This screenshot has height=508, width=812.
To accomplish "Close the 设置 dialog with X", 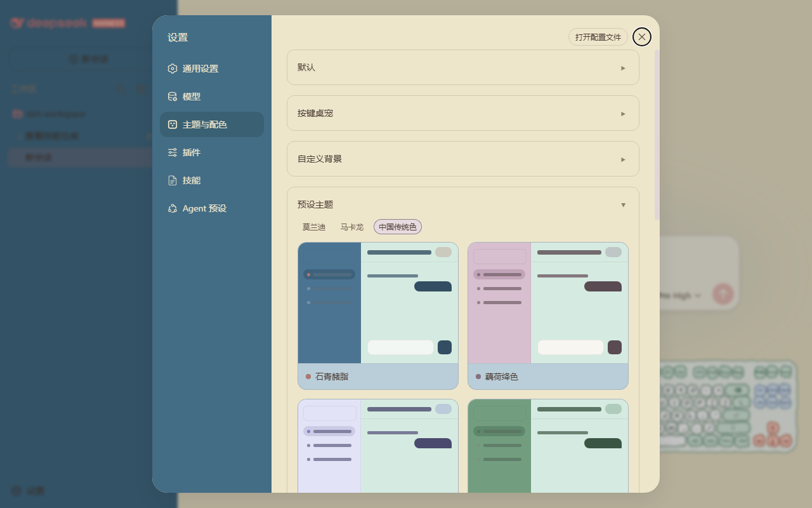I will coord(642,37).
